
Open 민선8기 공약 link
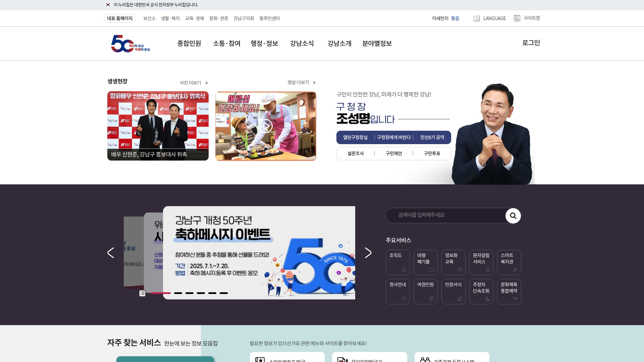[432, 137]
